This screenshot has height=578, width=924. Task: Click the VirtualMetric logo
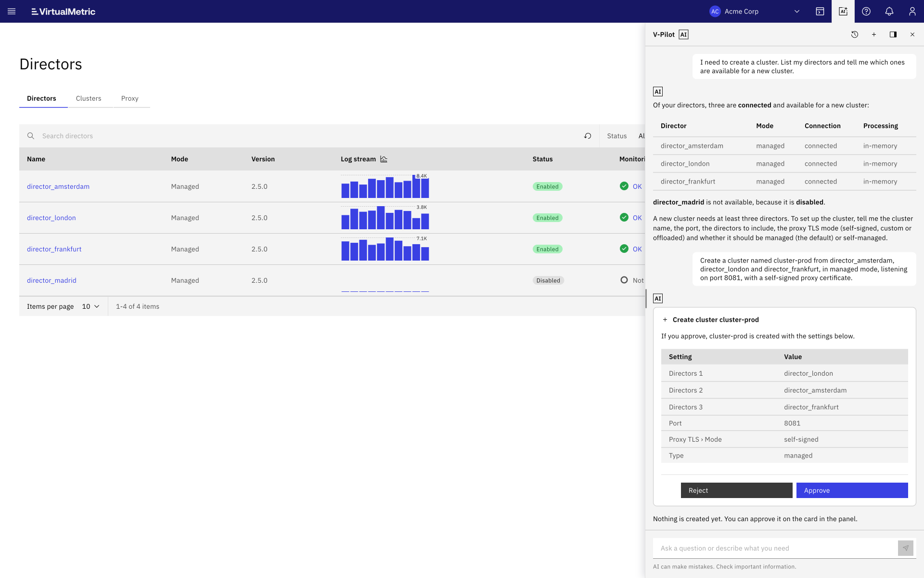point(64,12)
